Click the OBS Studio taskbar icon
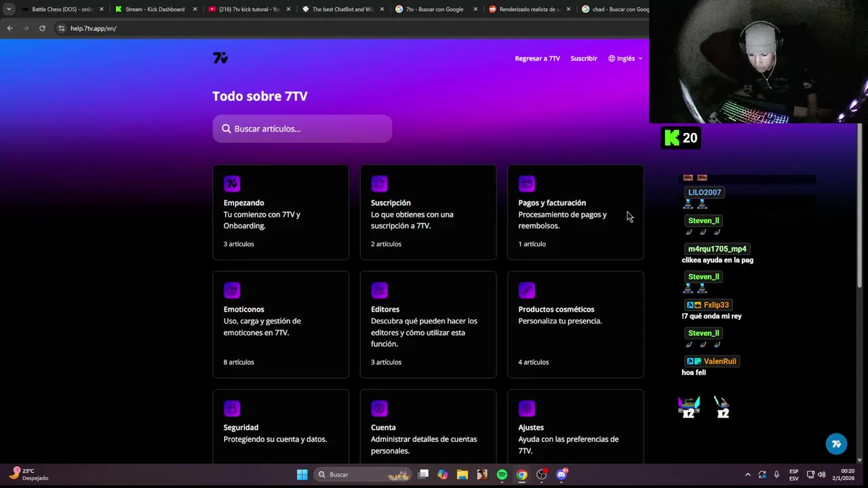Viewport: 868px width, 488px height. pyautogui.click(x=542, y=474)
